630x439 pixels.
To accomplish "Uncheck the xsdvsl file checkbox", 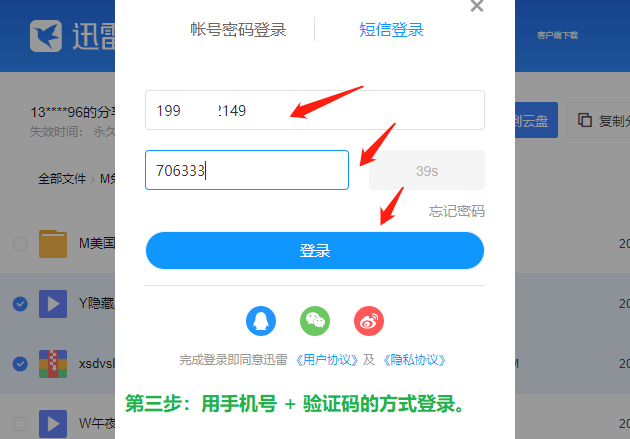I will tap(20, 364).
